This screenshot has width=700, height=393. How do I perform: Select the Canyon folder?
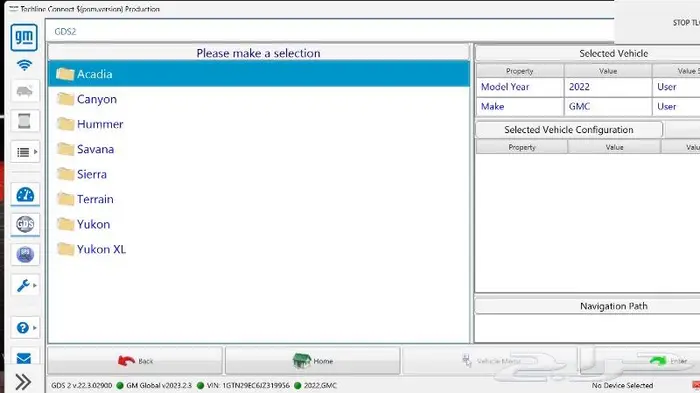coord(259,99)
